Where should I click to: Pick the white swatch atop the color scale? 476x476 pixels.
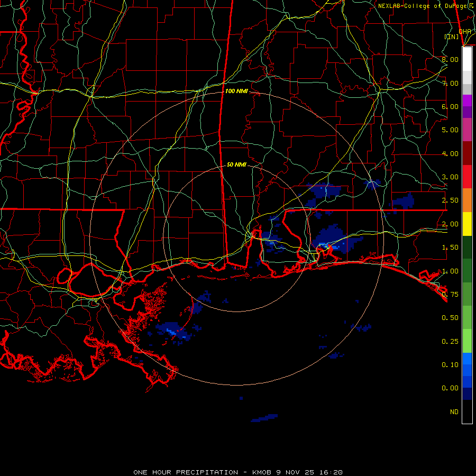(467, 59)
